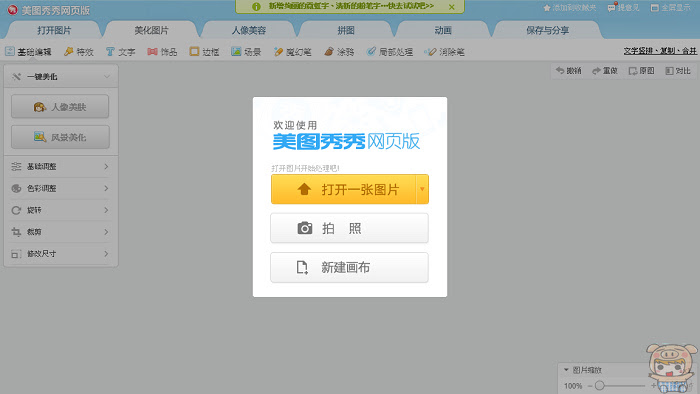Select the 消除笔 eraser pen tool
The width and height of the screenshot is (700, 394).
pos(445,52)
